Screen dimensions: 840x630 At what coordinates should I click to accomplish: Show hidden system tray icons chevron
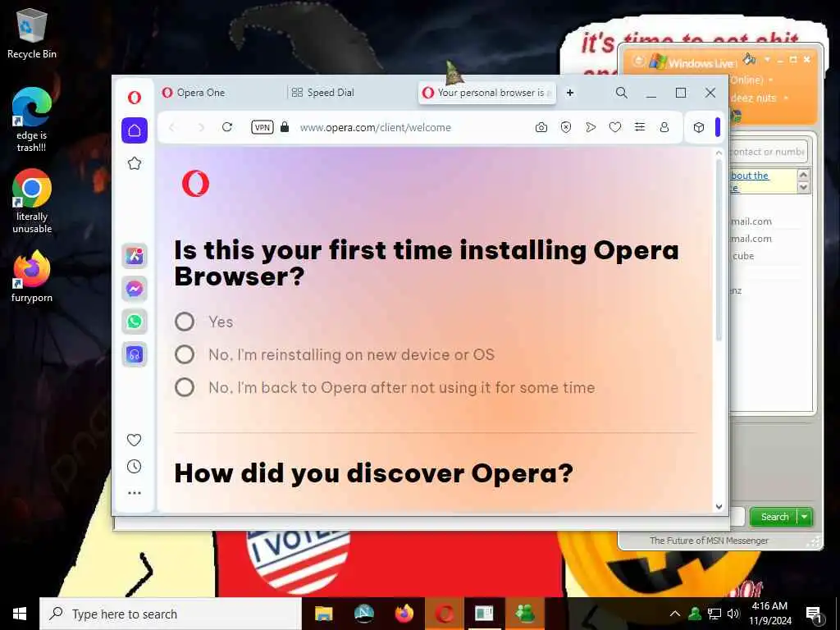tap(675, 614)
